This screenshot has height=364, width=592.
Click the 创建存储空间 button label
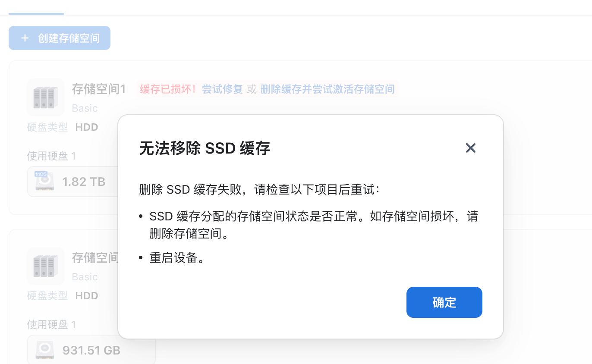pos(69,38)
